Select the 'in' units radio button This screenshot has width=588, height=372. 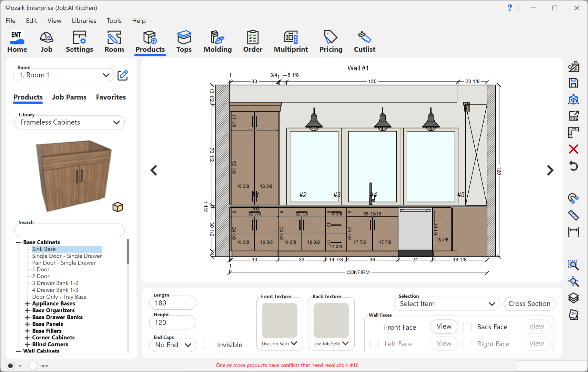click(x=10, y=365)
